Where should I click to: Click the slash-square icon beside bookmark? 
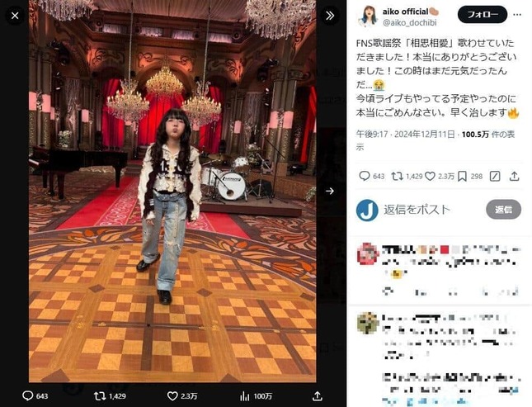tap(495, 176)
